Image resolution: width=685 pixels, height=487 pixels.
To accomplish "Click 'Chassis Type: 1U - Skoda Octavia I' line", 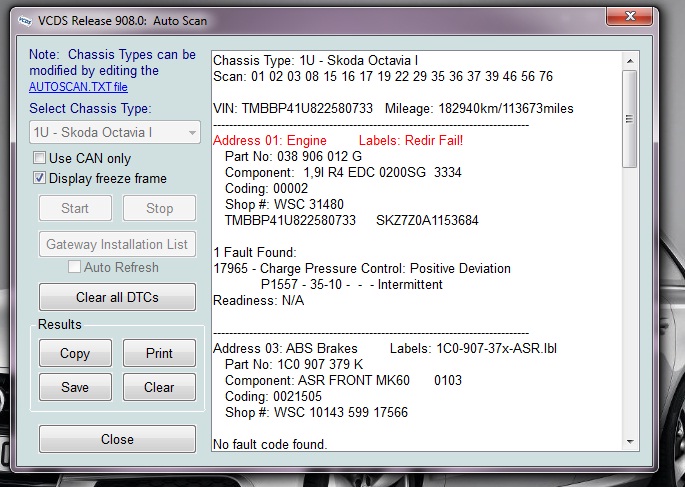I will click(316, 60).
